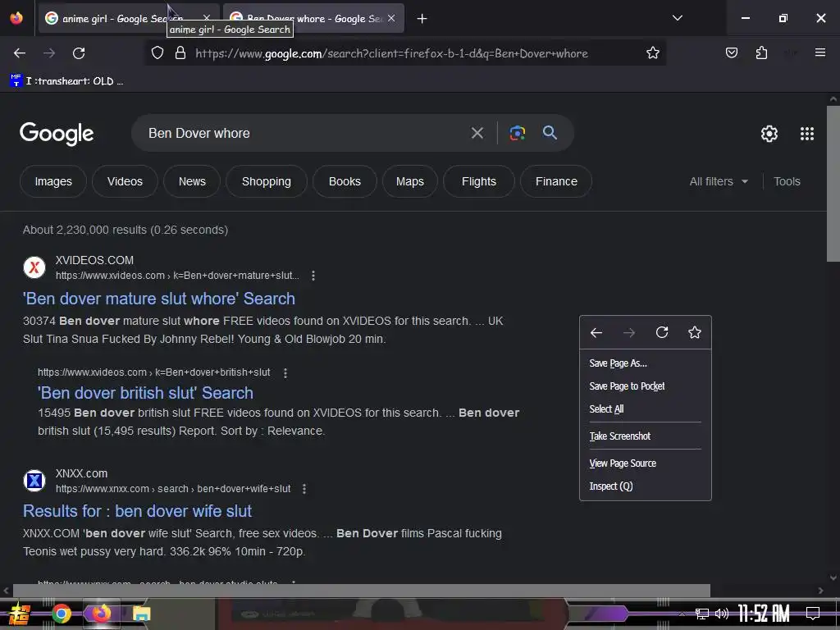The image size is (840, 630).
Task: Open Save to Pocket toolbar icon
Action: (x=731, y=53)
